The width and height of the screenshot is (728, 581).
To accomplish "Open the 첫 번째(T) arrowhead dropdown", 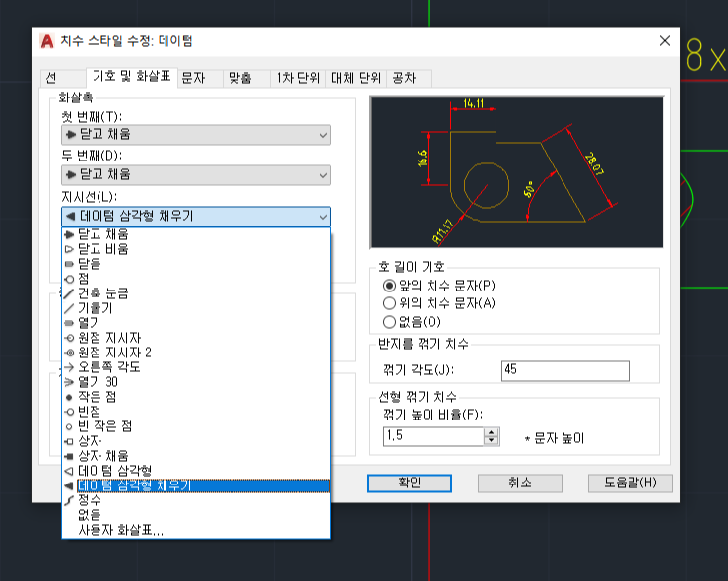I will [x=196, y=135].
